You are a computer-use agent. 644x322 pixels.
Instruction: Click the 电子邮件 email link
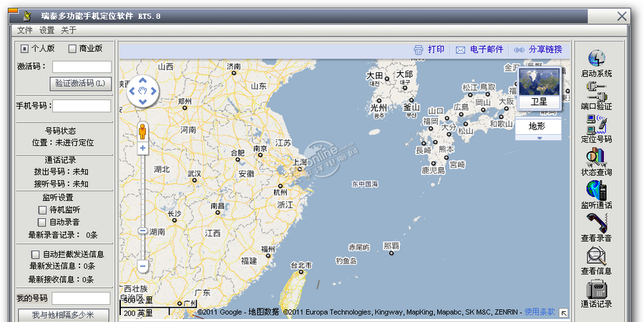click(487, 49)
